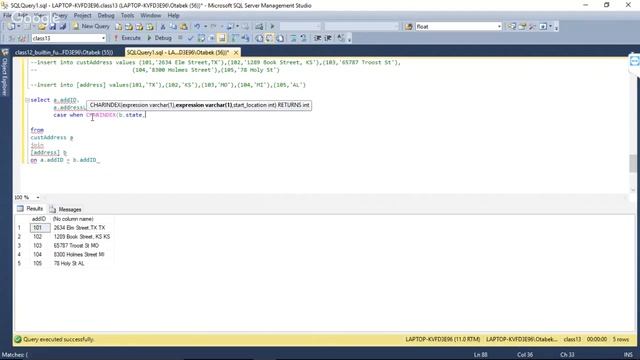This screenshot has height=360, width=640.
Task: Open Query Options icon
Action: tap(212, 38)
